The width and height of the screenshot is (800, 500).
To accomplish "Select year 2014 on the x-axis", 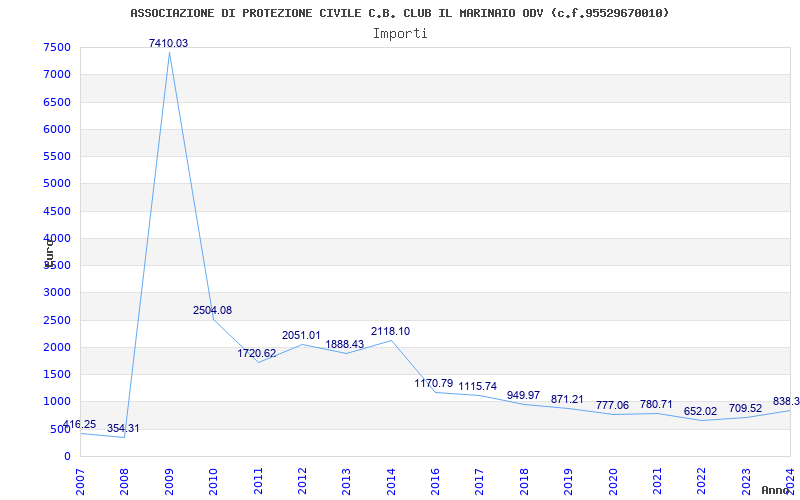I will [391, 478].
